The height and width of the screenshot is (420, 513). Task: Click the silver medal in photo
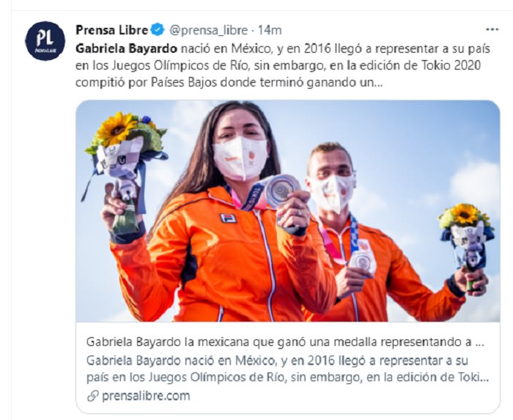282,191
